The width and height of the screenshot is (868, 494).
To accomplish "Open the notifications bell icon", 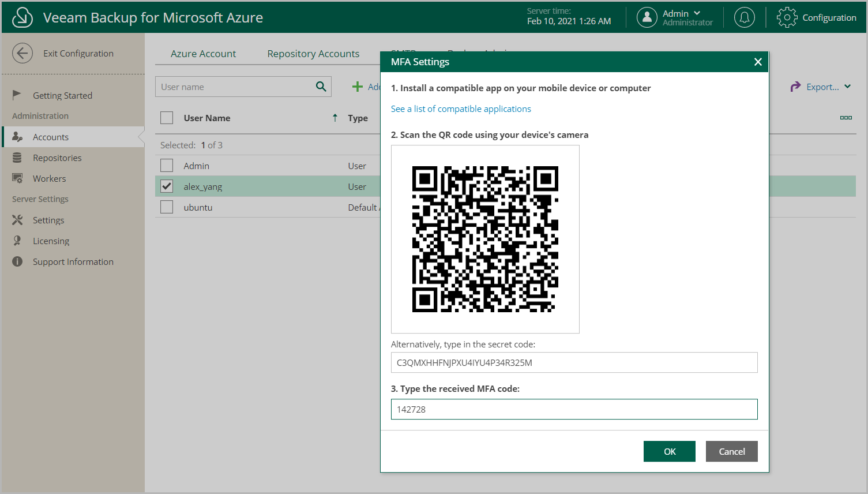I will [745, 17].
